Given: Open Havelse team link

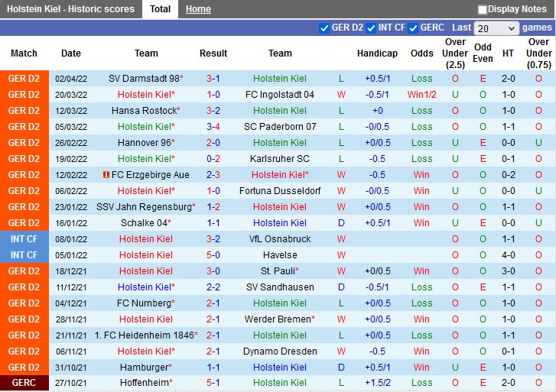Looking at the screenshot, I should [x=280, y=255].
